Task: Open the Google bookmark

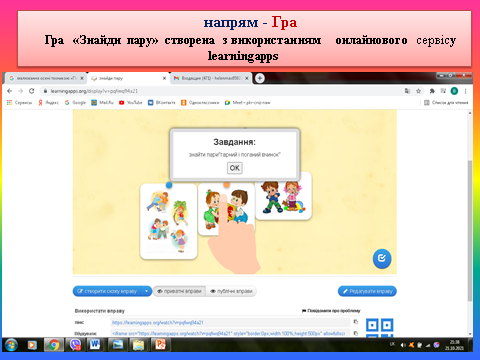Action: click(75, 103)
